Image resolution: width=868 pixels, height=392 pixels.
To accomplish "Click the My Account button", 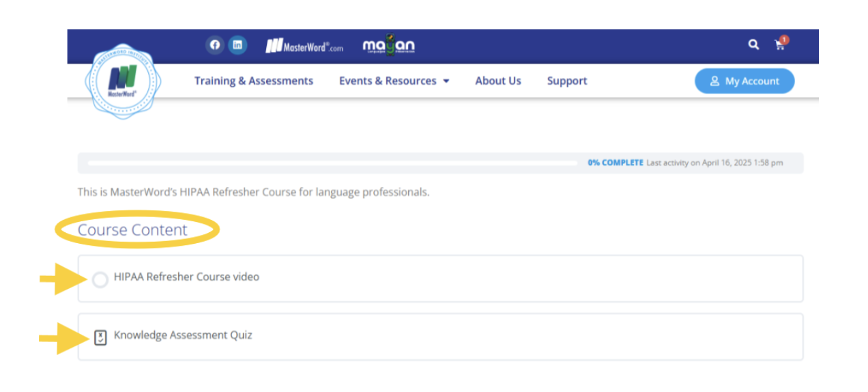I will coord(744,81).
